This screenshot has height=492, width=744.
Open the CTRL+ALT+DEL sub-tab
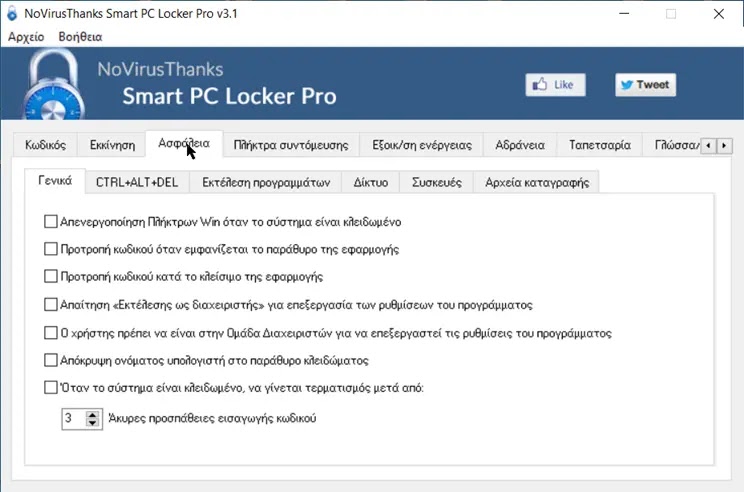point(137,183)
